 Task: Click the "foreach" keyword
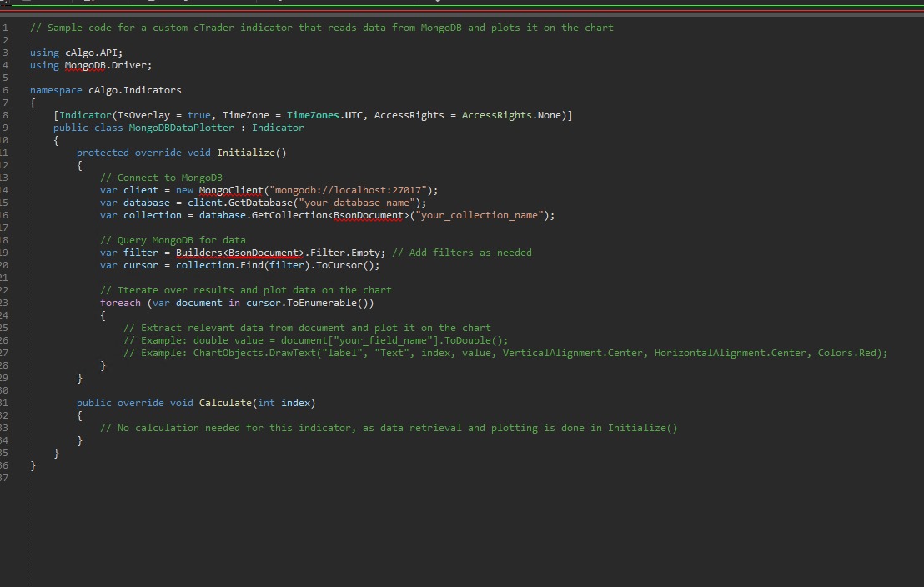point(120,303)
